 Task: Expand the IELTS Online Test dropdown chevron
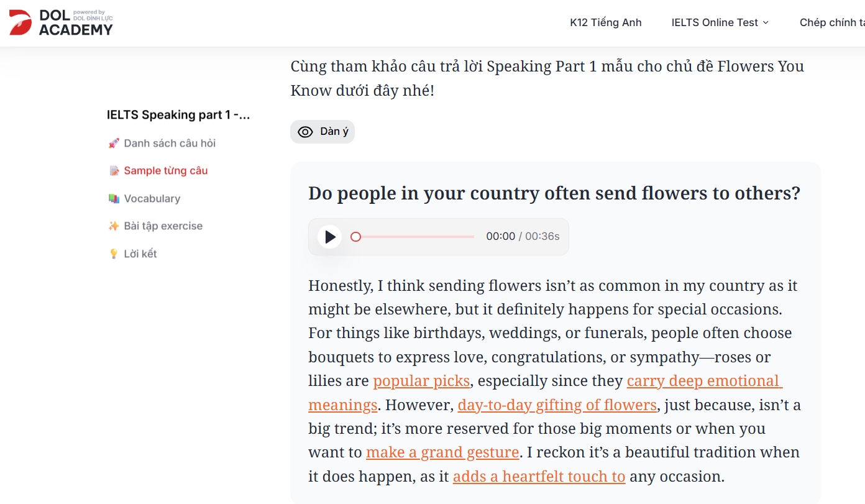766,22
